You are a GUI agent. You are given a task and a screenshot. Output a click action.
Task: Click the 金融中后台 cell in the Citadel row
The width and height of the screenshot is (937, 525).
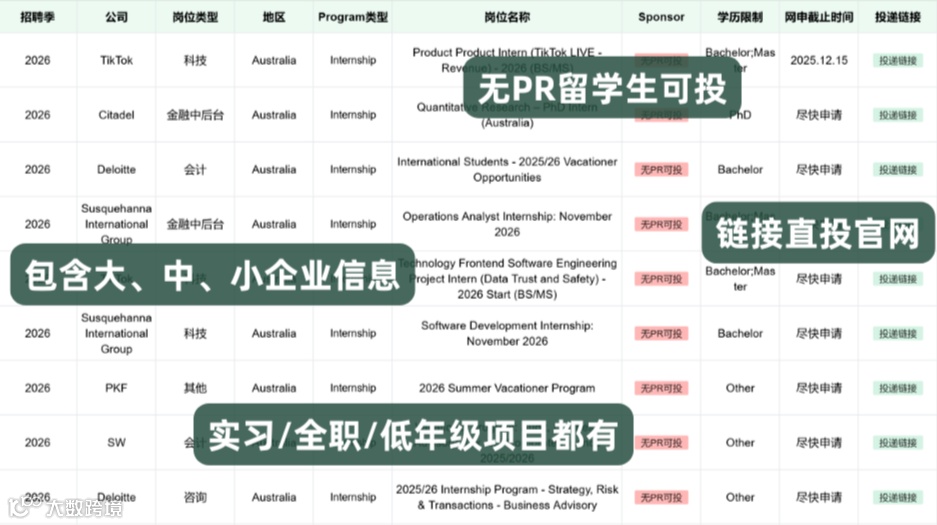coord(195,115)
